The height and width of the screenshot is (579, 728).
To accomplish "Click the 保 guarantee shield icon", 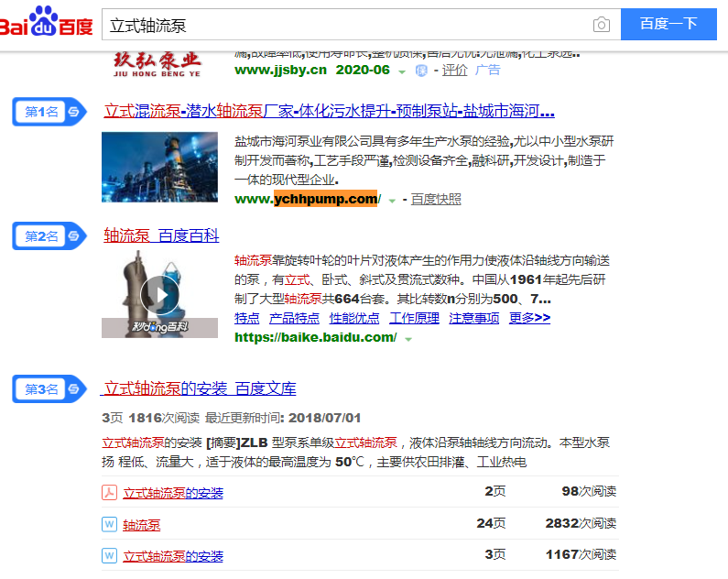I will tap(421, 71).
